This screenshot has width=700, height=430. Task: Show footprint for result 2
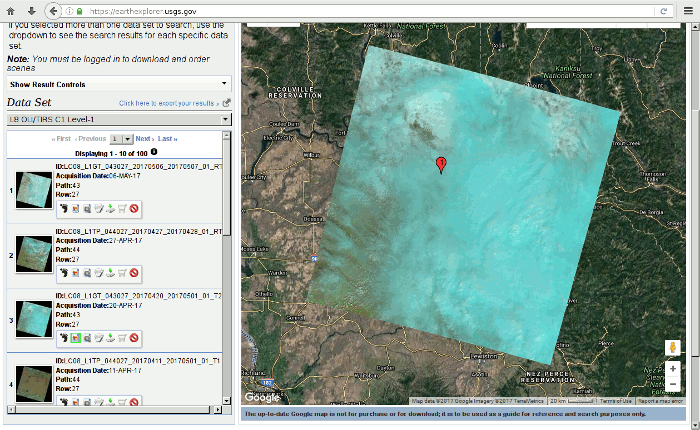[62, 273]
